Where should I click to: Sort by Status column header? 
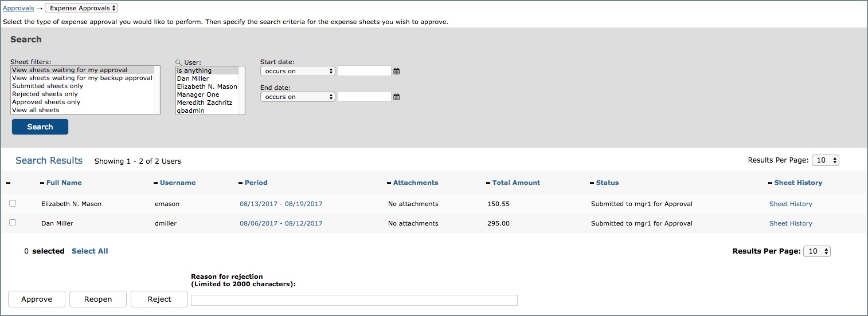coord(607,183)
